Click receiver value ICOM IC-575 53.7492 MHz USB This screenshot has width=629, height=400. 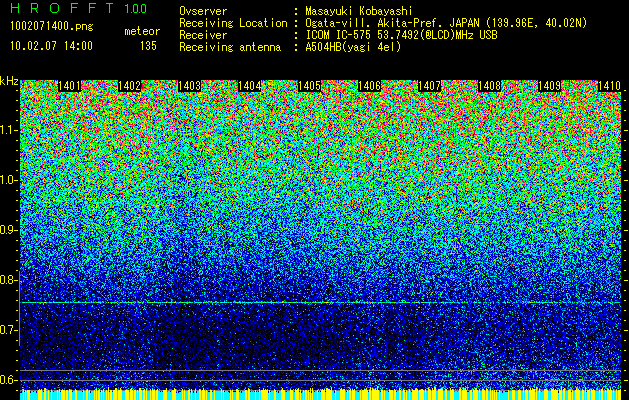(401, 35)
